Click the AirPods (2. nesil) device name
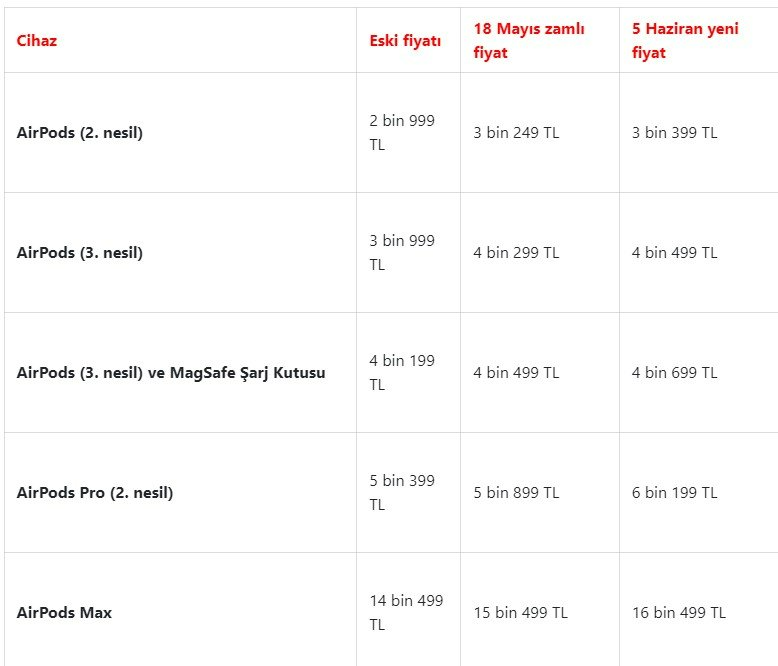The height and width of the screenshot is (666, 778). [x=80, y=133]
